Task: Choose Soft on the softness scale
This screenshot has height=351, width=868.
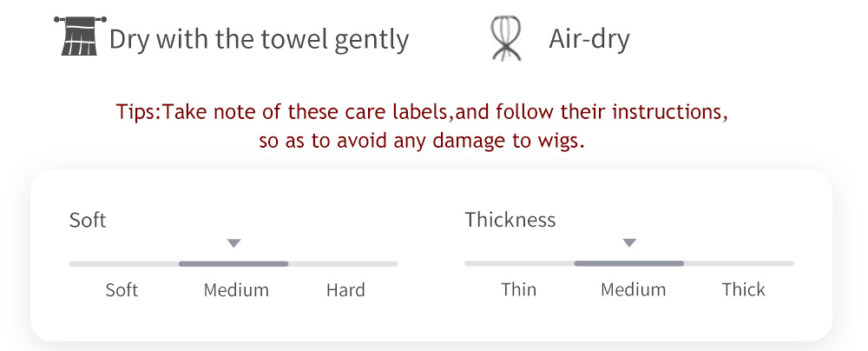Action: 122,290
